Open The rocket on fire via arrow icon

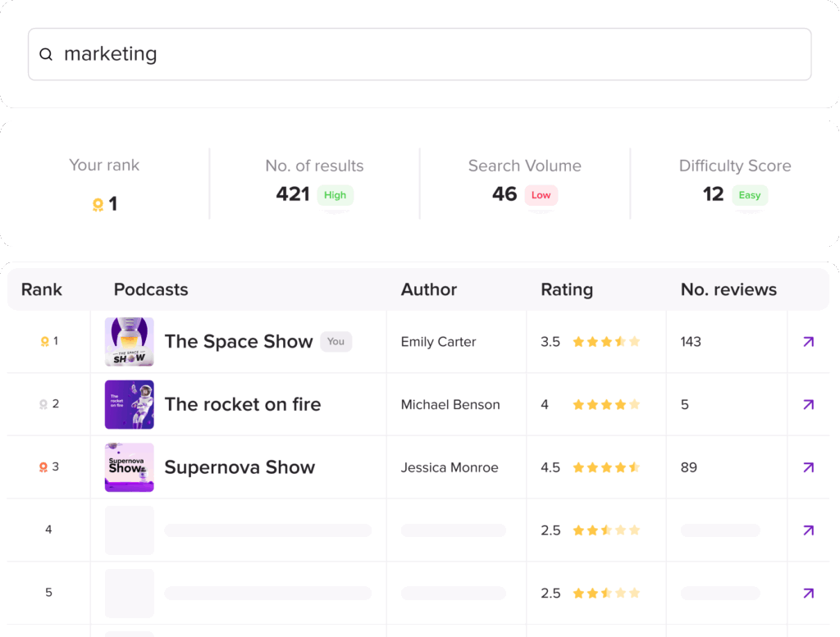point(808,404)
